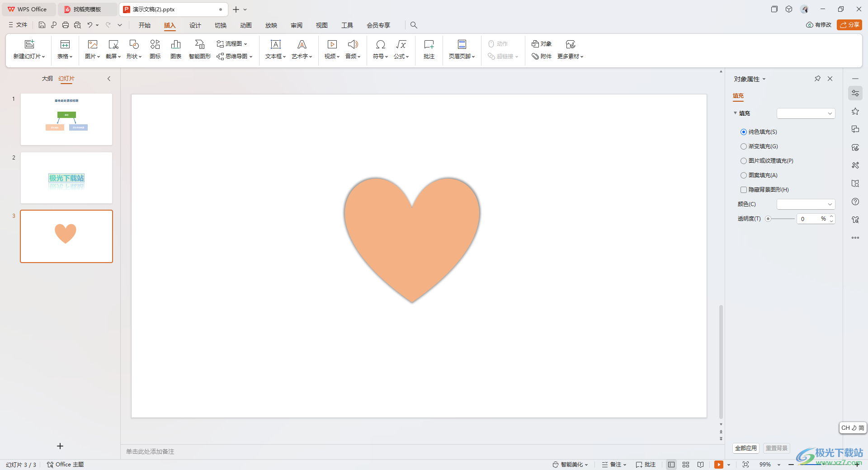Open the Shapes (形状) tool
868x470 pixels.
point(134,44)
